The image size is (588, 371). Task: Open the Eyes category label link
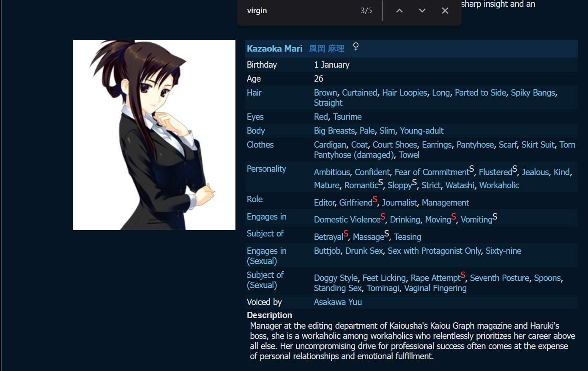point(255,117)
